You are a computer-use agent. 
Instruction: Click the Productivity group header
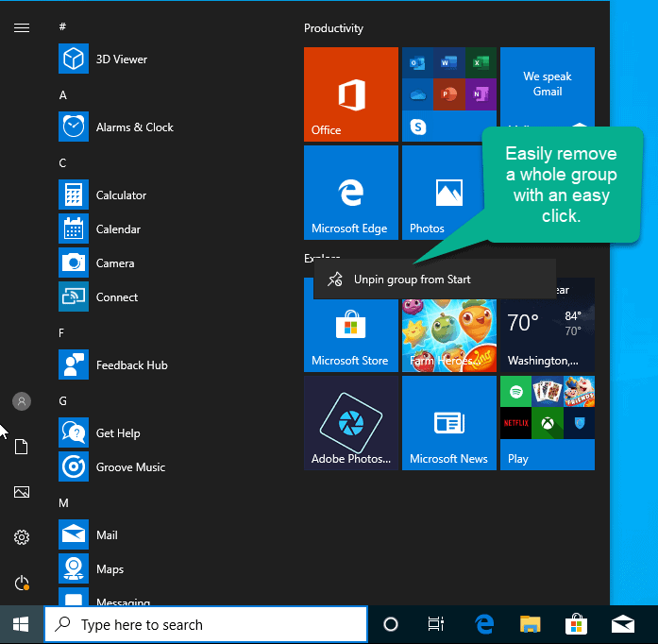click(x=333, y=28)
